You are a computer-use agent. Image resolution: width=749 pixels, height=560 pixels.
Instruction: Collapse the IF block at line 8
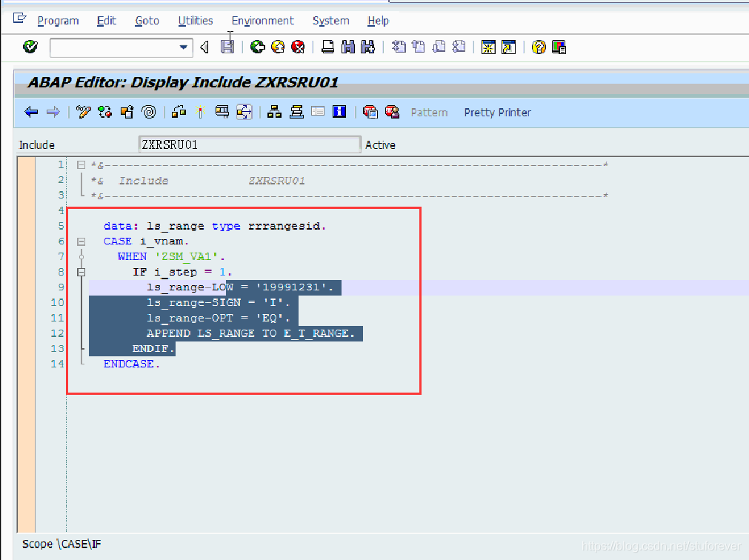click(81, 272)
